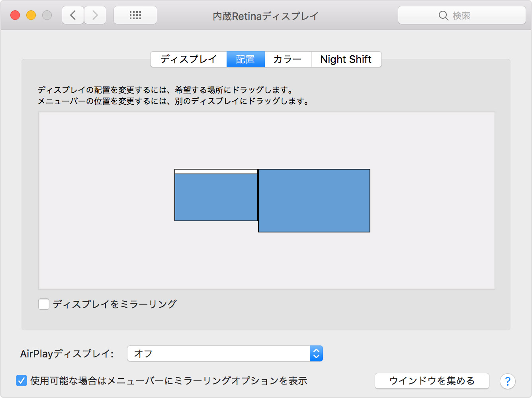The width and height of the screenshot is (532, 398).
Task: Go forward with the right chevron button
Action: tap(95, 16)
